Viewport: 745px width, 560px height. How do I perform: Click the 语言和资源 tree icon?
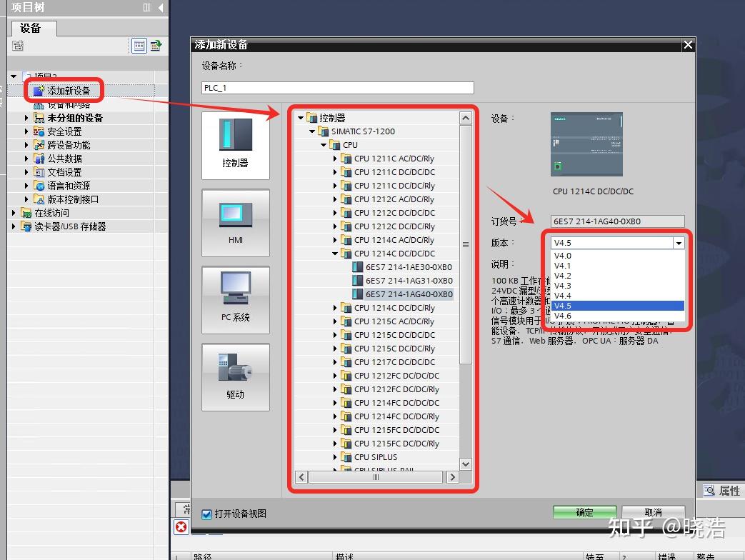[x=39, y=186]
